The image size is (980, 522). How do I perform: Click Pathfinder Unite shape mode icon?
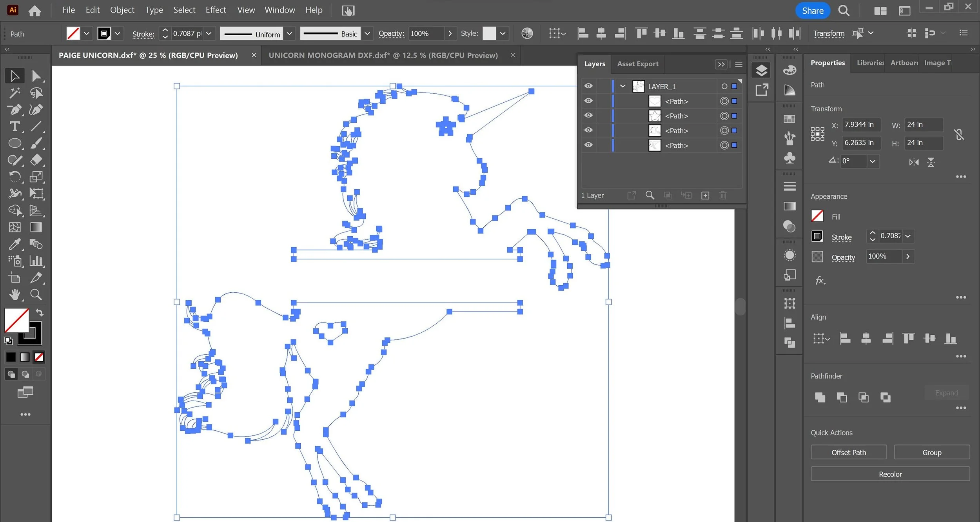(x=820, y=397)
